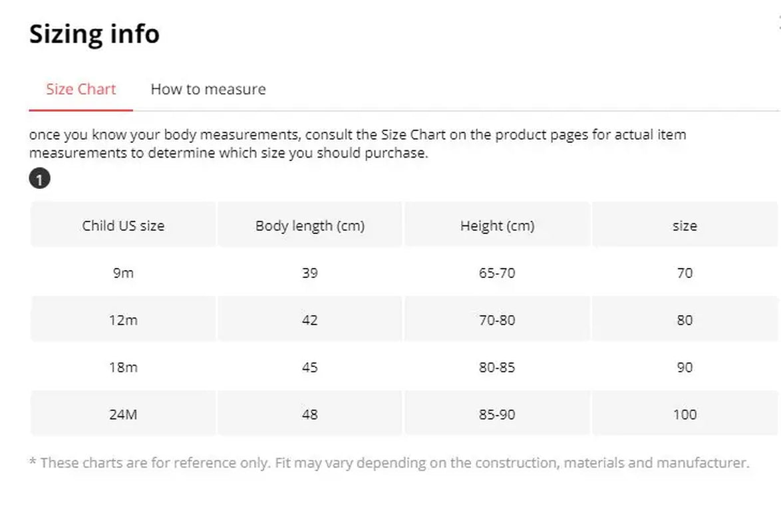Select the 12m size cell
781x532 pixels.
pyautogui.click(x=123, y=320)
